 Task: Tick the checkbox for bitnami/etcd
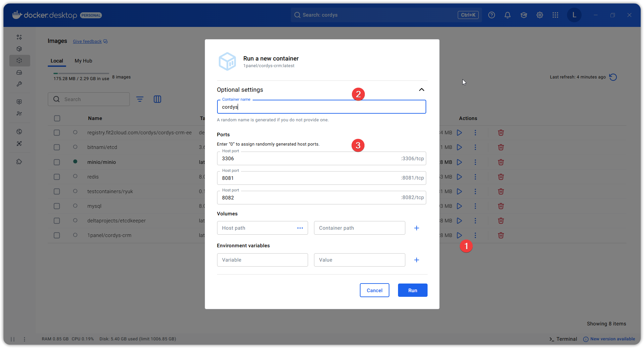(x=57, y=147)
